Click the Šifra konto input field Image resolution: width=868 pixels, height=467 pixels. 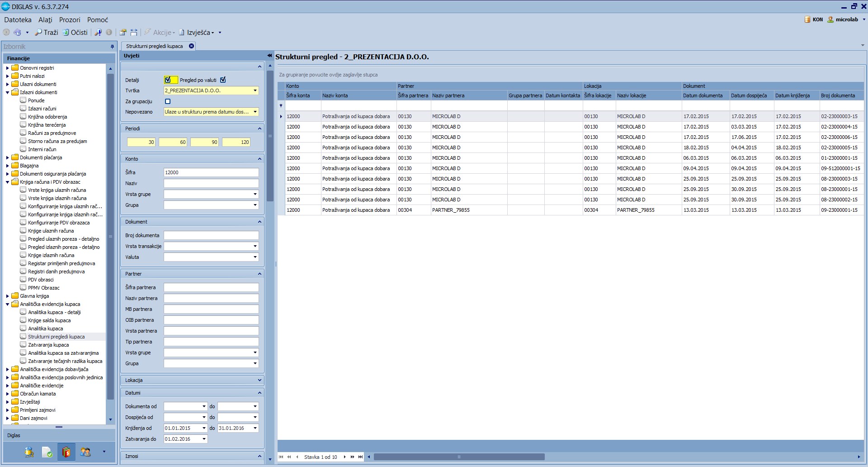point(211,172)
